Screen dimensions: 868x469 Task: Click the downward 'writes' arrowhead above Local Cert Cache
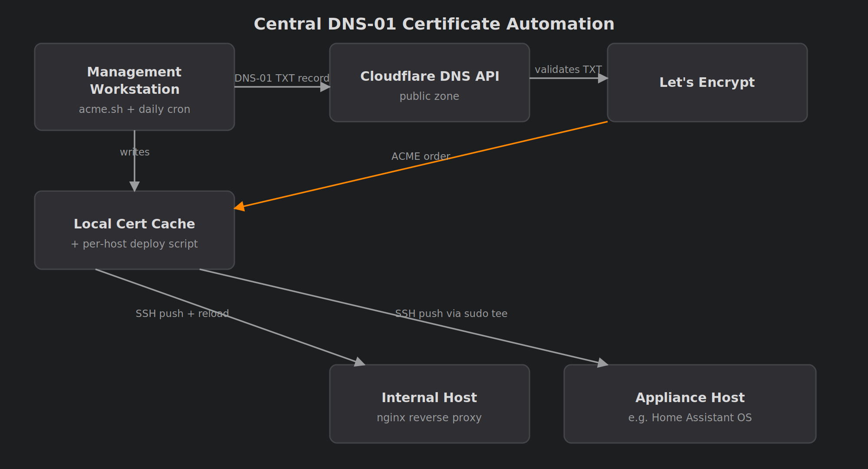click(135, 186)
